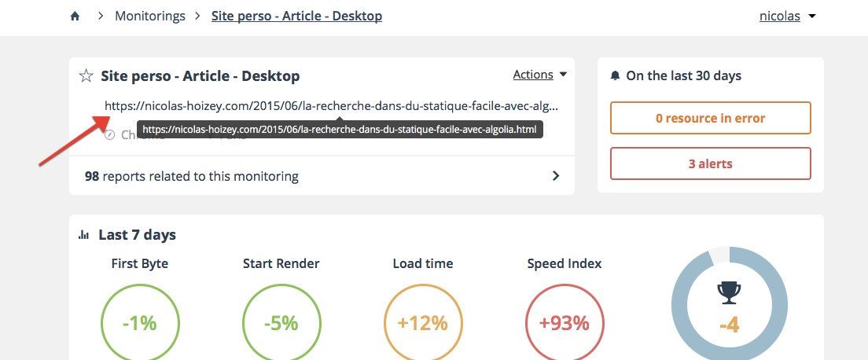Open the monitored article URL link
868x360 pixels.
[x=331, y=106]
